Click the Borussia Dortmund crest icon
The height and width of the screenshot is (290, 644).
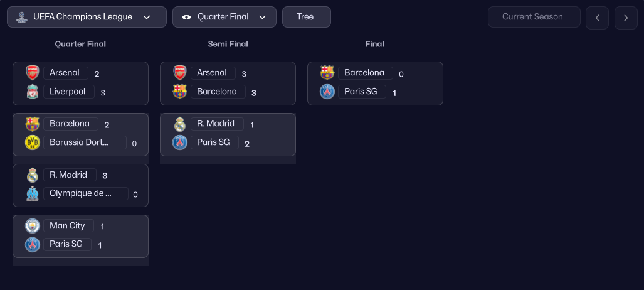pyautogui.click(x=33, y=142)
